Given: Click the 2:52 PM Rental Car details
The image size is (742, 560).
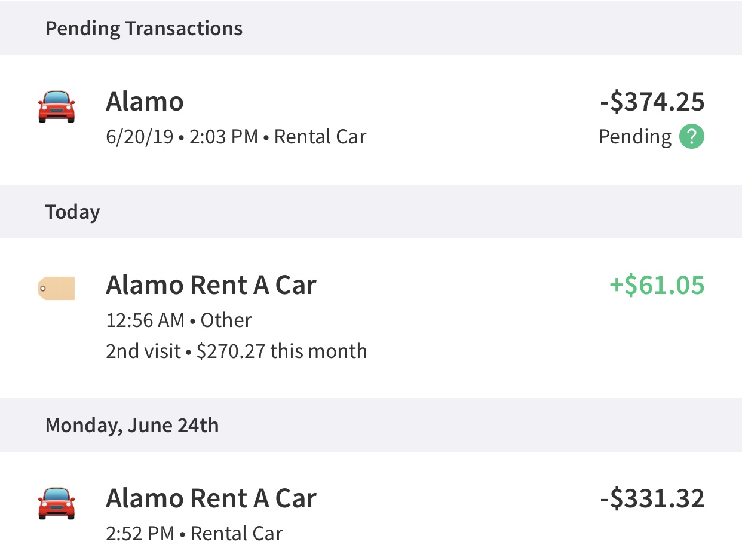Looking at the screenshot, I should click(194, 533).
